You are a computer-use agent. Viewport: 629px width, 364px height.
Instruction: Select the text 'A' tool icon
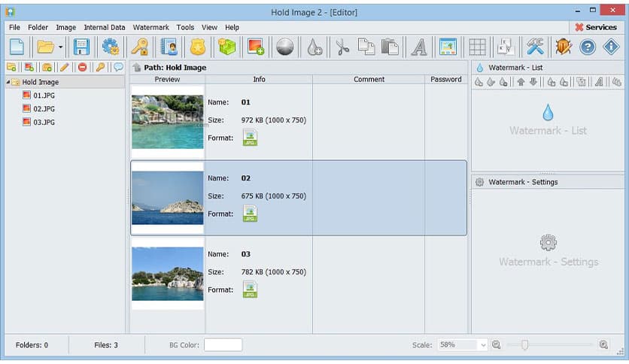click(x=419, y=47)
